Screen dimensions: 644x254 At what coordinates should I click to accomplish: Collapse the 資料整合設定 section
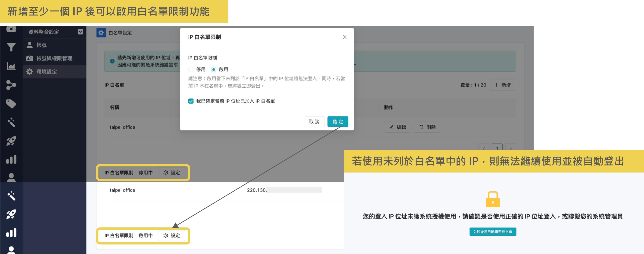click(80, 32)
